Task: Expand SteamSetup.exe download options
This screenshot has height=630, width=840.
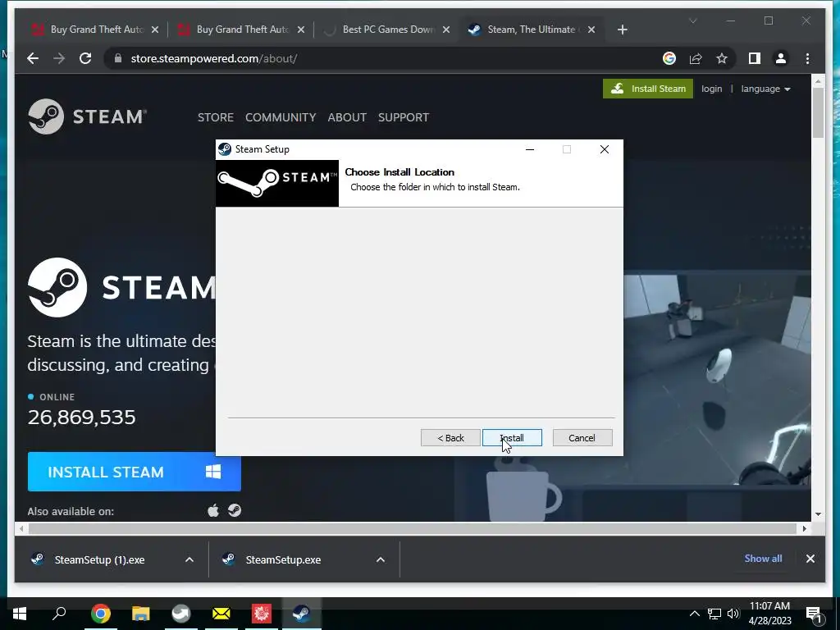Action: pyautogui.click(x=381, y=559)
